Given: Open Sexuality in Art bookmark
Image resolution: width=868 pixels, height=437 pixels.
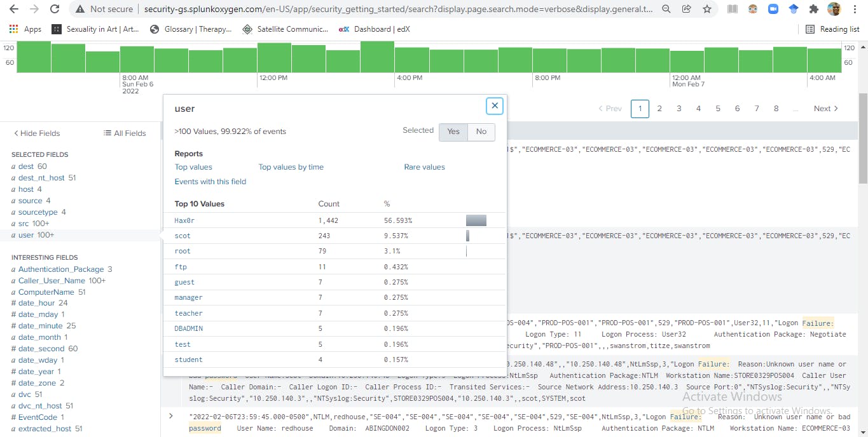Looking at the screenshot, I should click(x=95, y=29).
